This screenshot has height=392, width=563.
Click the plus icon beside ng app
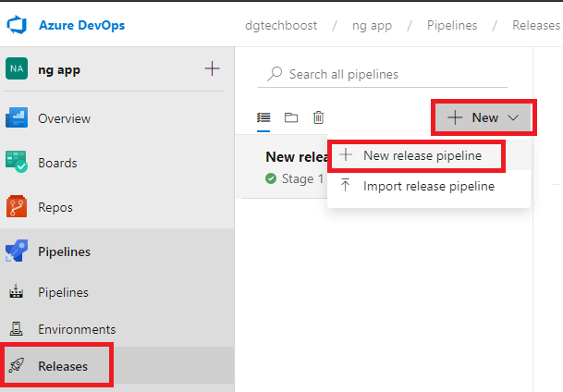pyautogui.click(x=212, y=68)
